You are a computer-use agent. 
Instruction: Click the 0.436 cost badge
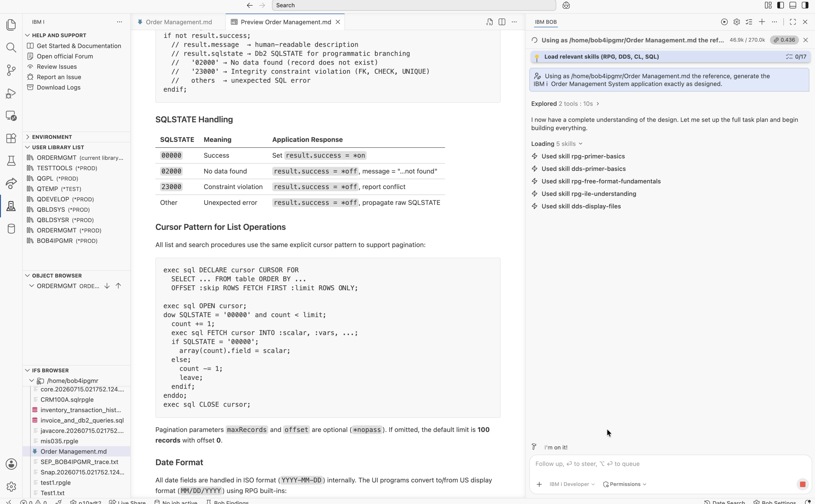click(784, 40)
